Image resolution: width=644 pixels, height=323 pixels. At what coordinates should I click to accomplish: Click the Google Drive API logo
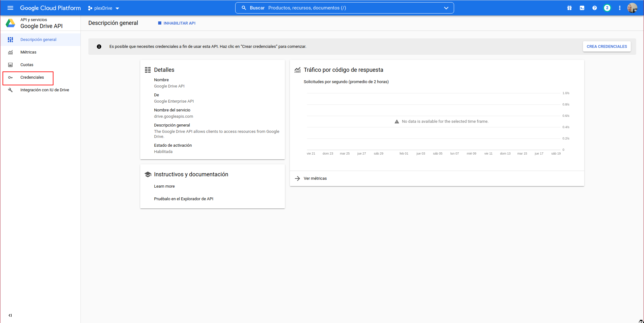pos(10,23)
